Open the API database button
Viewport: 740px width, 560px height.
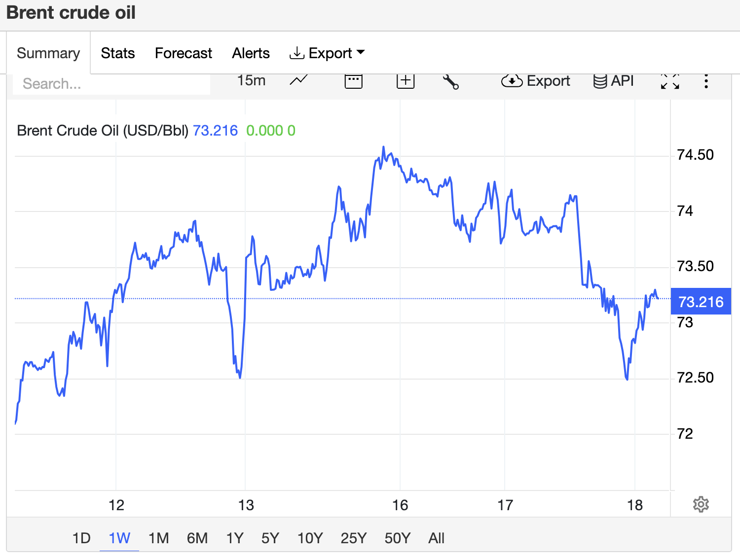(x=613, y=81)
